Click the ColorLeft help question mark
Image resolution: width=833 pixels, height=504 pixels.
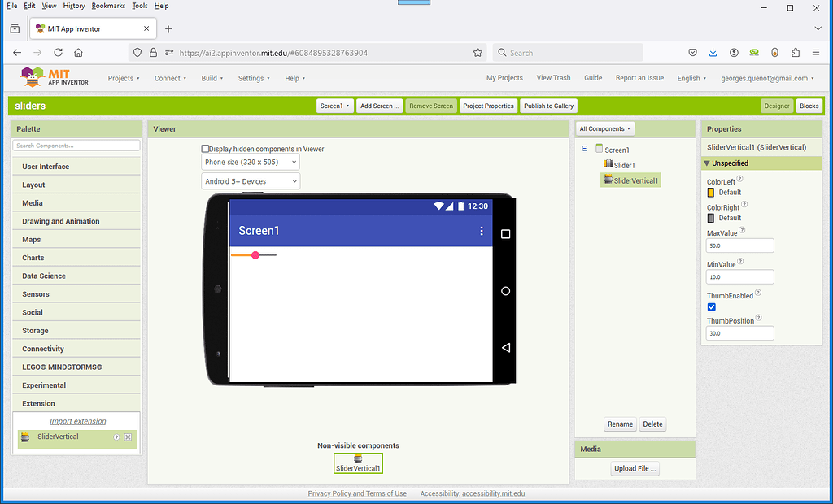point(739,179)
